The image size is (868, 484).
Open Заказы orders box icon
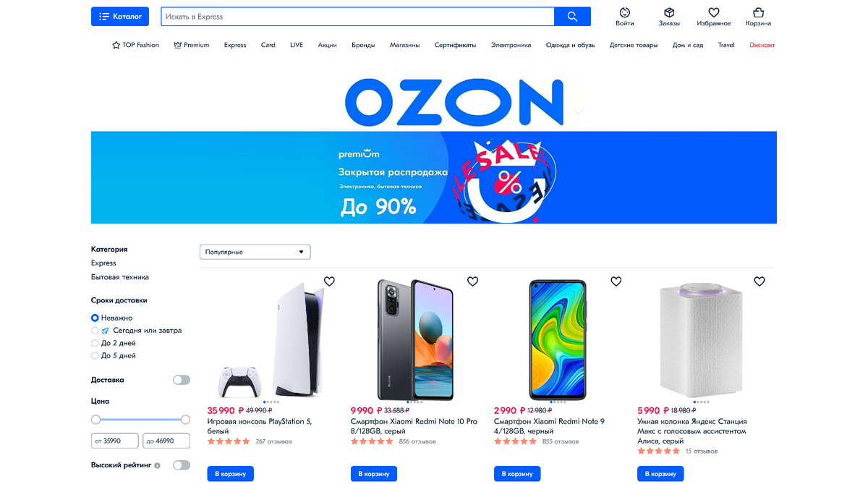point(669,13)
